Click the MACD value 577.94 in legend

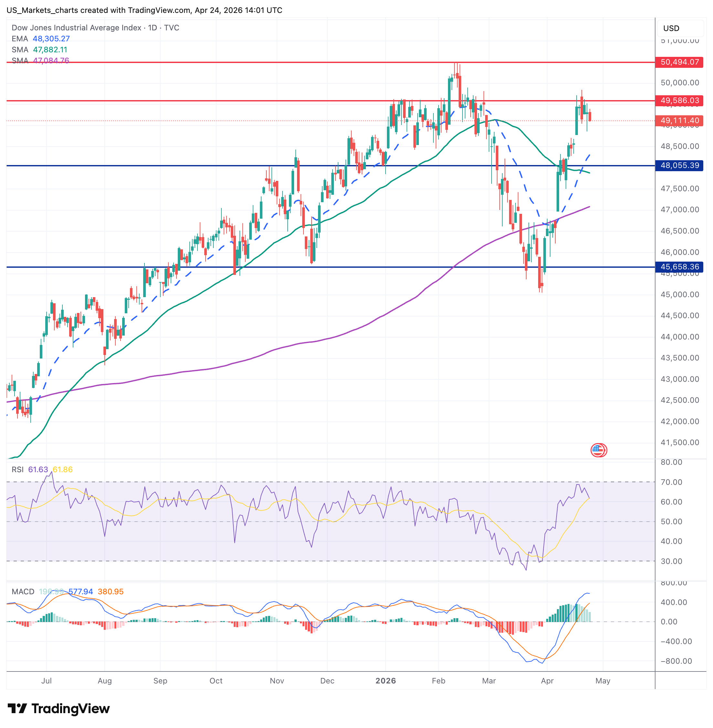(81, 591)
